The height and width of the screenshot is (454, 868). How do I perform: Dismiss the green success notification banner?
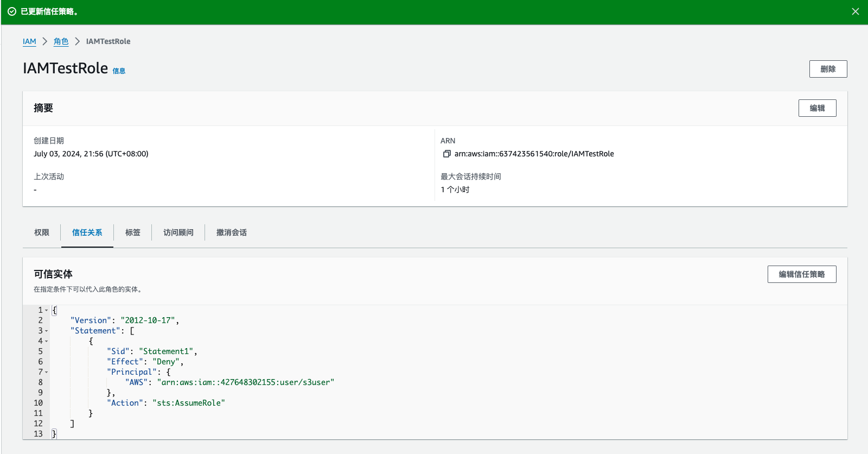coord(855,11)
